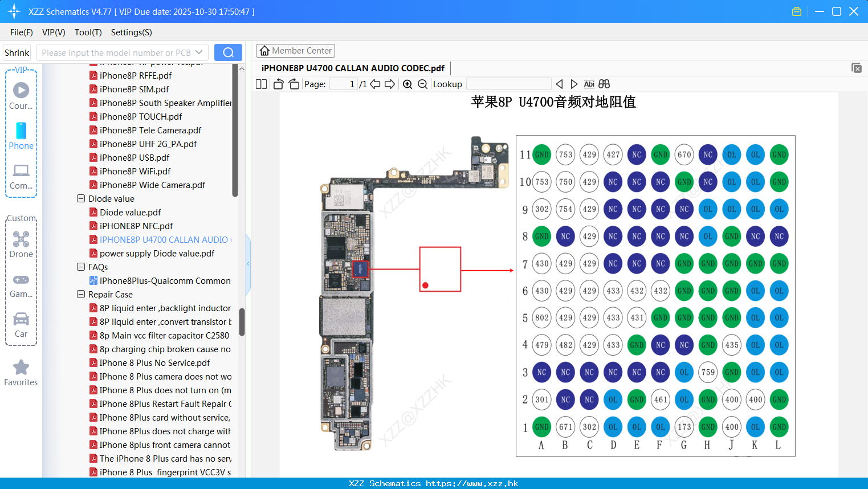Screen dimensions: 868x489
Task: Open the Member Center button
Action: [295, 51]
